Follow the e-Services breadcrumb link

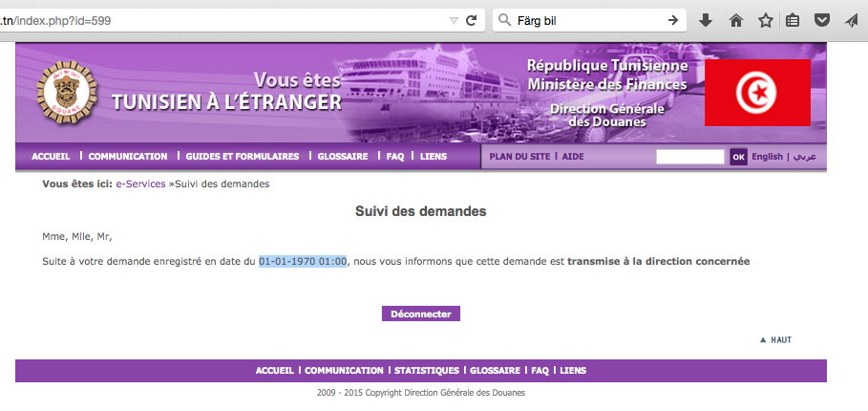[x=140, y=184]
